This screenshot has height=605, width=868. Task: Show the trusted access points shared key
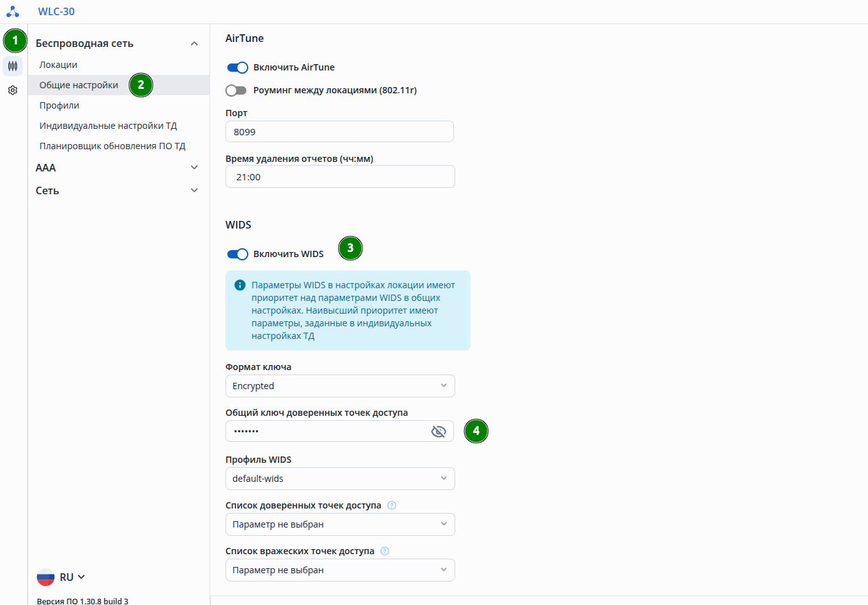click(438, 432)
